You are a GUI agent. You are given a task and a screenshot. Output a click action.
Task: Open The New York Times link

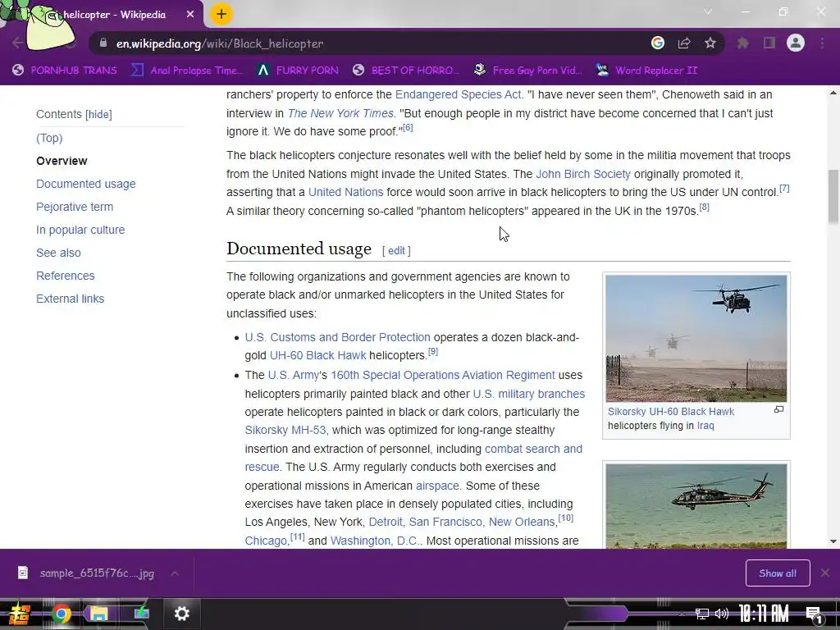pos(340,113)
